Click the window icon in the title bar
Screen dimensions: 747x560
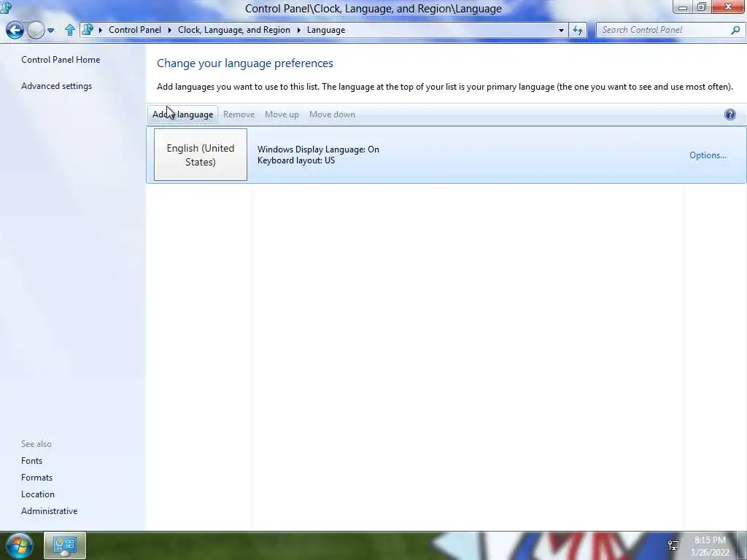pos(6,7)
